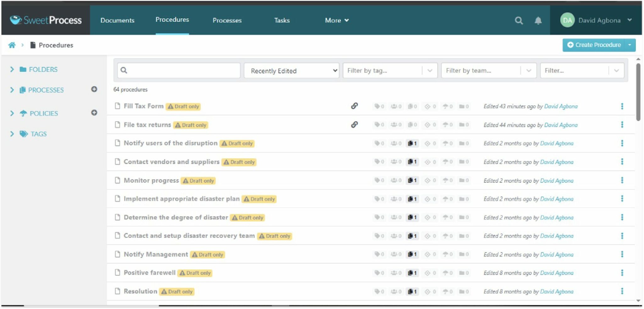Select the Procedures tab

pyautogui.click(x=172, y=19)
